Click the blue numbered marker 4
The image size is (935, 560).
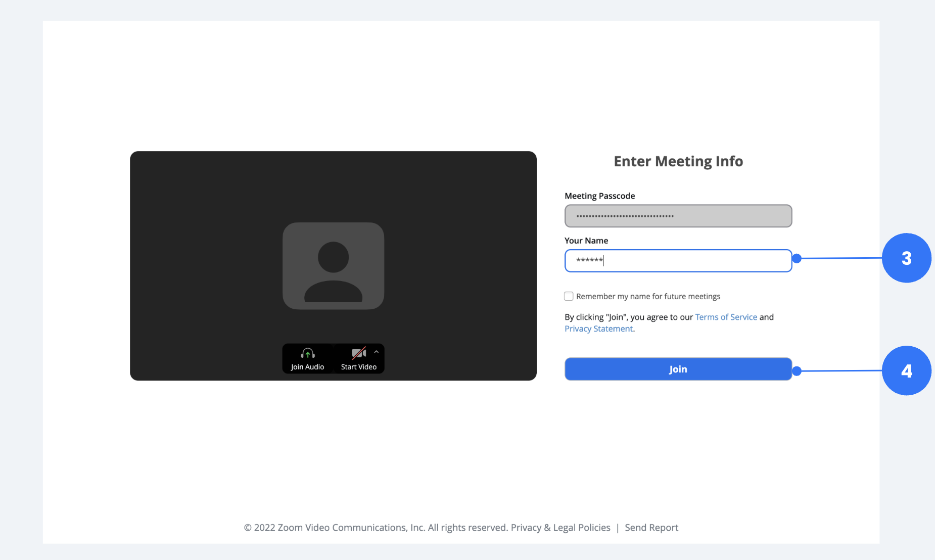[907, 370]
